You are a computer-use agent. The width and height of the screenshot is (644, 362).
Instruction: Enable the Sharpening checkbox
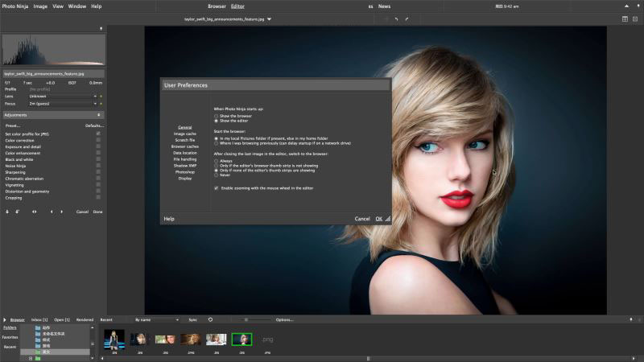pos(98,172)
